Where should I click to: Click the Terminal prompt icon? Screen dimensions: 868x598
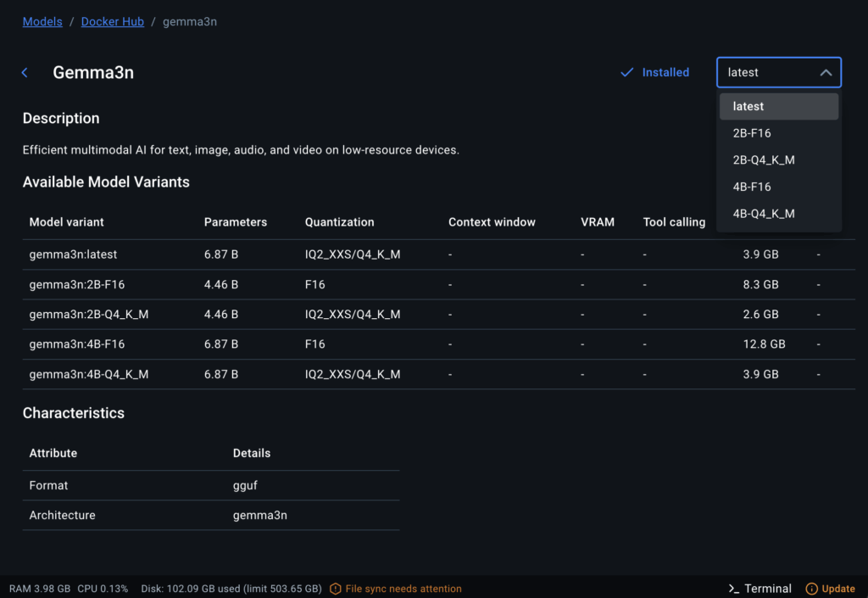[x=733, y=589]
